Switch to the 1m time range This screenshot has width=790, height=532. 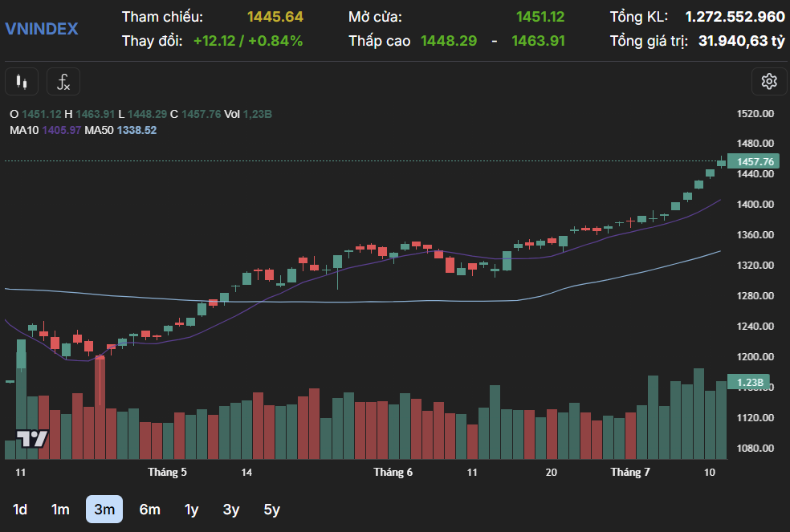point(60,510)
